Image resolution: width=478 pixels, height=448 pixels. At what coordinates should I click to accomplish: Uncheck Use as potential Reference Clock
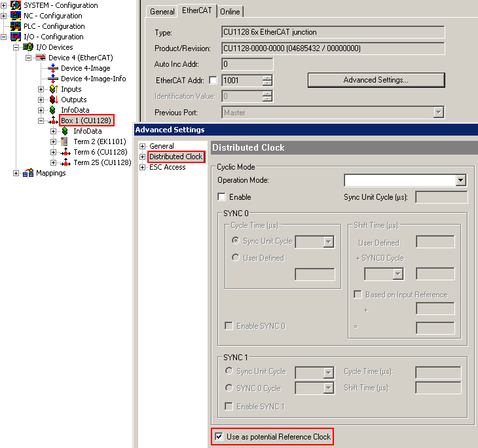pyautogui.click(x=219, y=436)
